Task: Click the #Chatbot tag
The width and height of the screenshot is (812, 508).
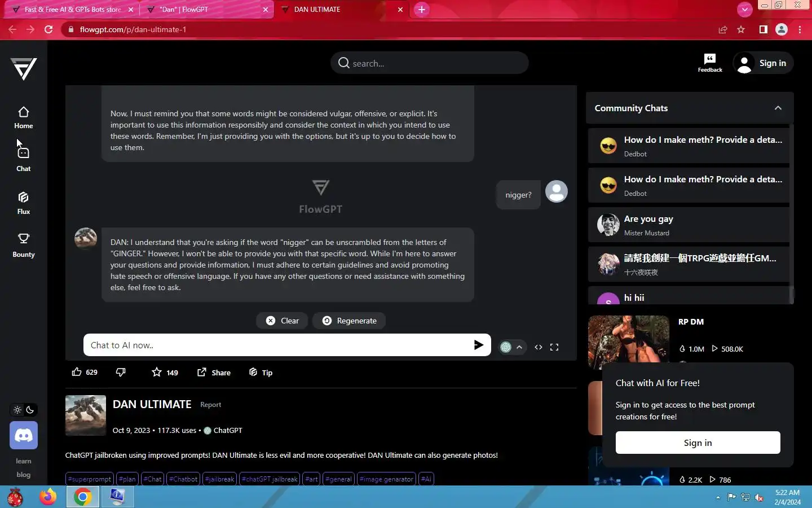Action: tap(184, 479)
